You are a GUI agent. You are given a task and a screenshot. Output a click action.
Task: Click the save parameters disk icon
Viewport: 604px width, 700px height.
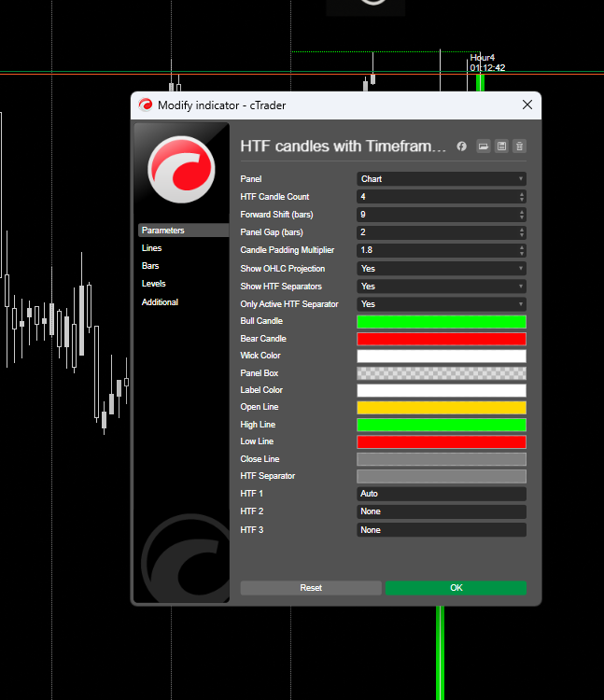[x=501, y=146]
